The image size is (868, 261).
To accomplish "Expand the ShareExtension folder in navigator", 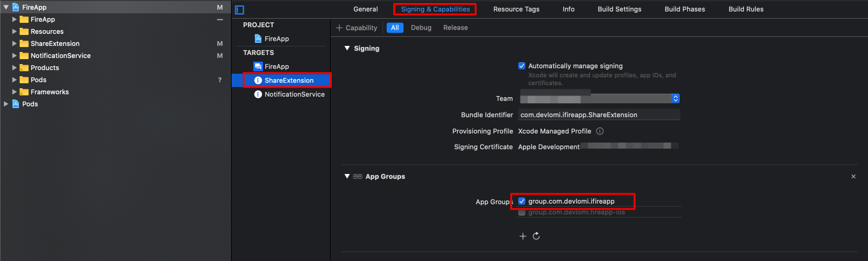I will (14, 43).
